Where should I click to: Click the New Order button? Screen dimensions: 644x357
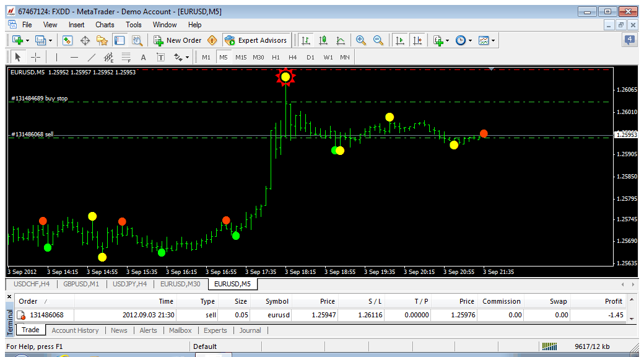pyautogui.click(x=178, y=40)
